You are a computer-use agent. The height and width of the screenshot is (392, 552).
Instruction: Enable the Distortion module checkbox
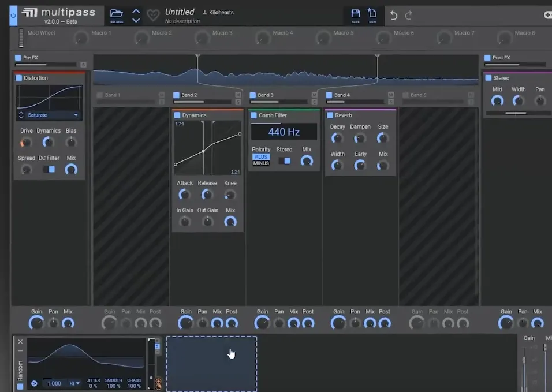point(19,78)
